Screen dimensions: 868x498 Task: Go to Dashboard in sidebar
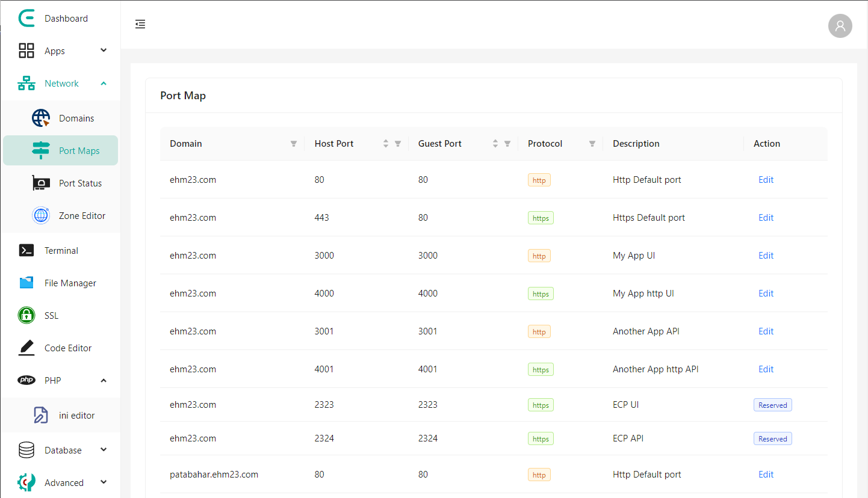pos(66,19)
